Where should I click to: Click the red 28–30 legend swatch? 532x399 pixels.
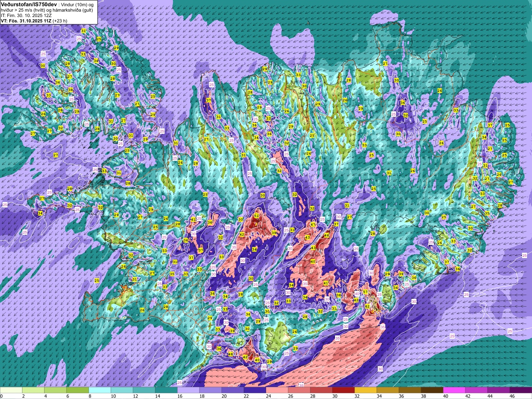coord(321,390)
